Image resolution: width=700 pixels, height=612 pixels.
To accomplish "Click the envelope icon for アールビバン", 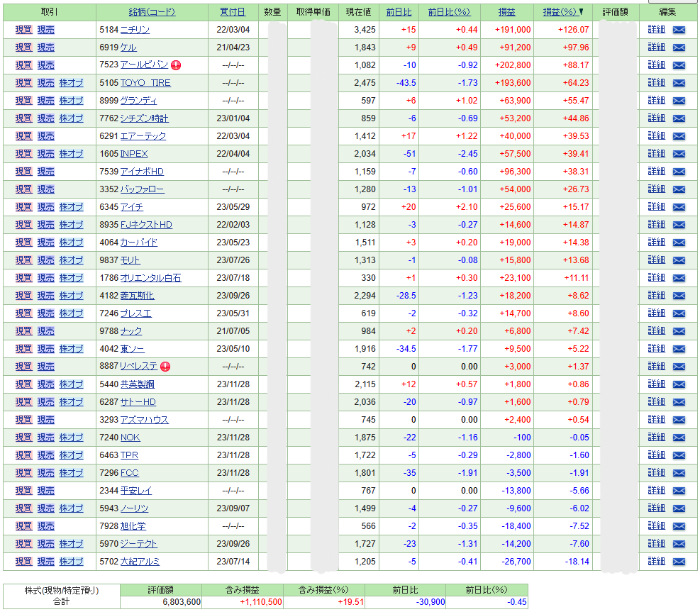I will (679, 65).
